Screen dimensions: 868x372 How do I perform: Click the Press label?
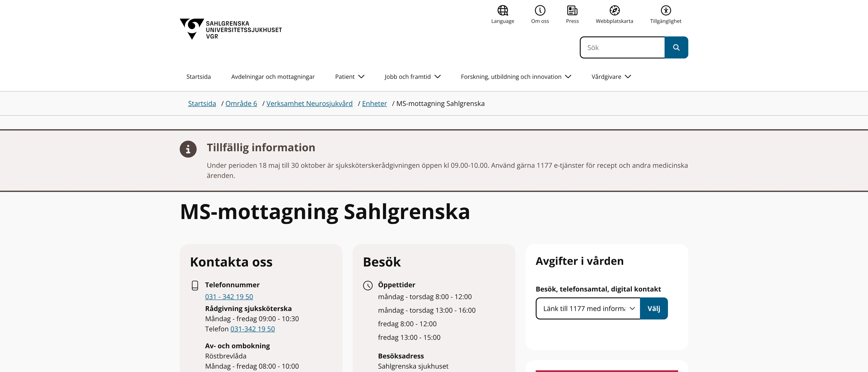coord(572,21)
